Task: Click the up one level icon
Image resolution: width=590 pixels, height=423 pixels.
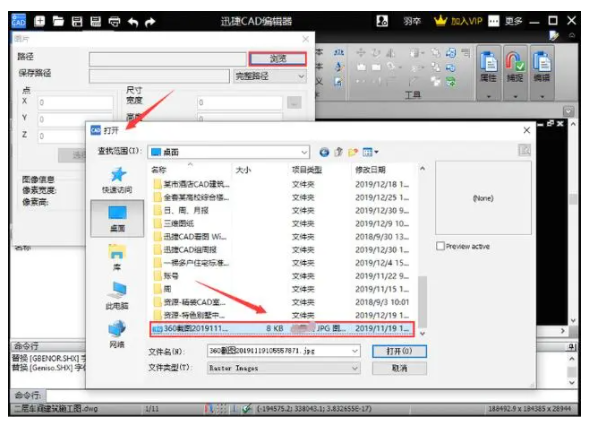Action: (338, 152)
